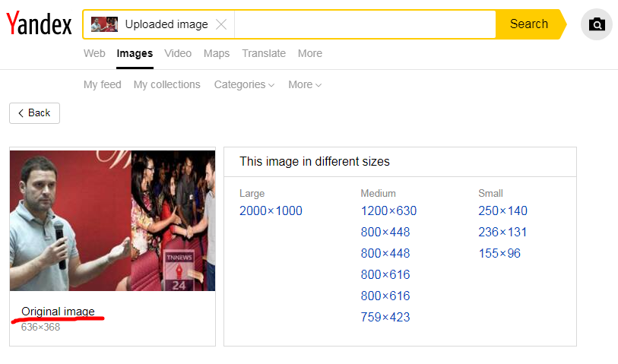618x364 pixels.
Task: Remove uploaded image with X icon
Action: 221,24
